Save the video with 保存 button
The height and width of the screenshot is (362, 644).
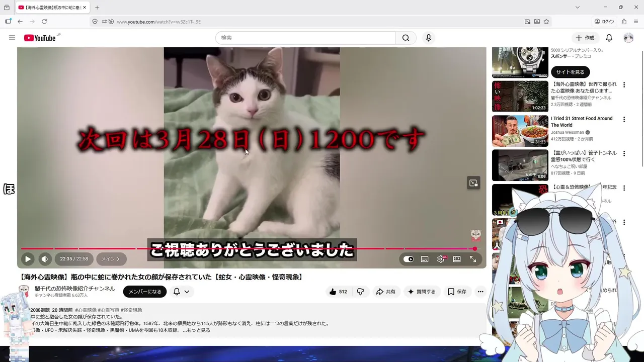457,292
